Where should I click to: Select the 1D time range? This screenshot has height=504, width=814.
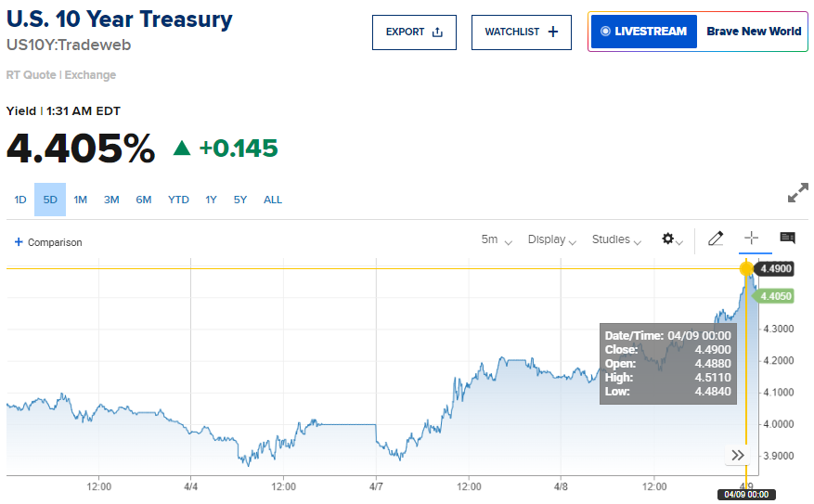tap(20, 200)
